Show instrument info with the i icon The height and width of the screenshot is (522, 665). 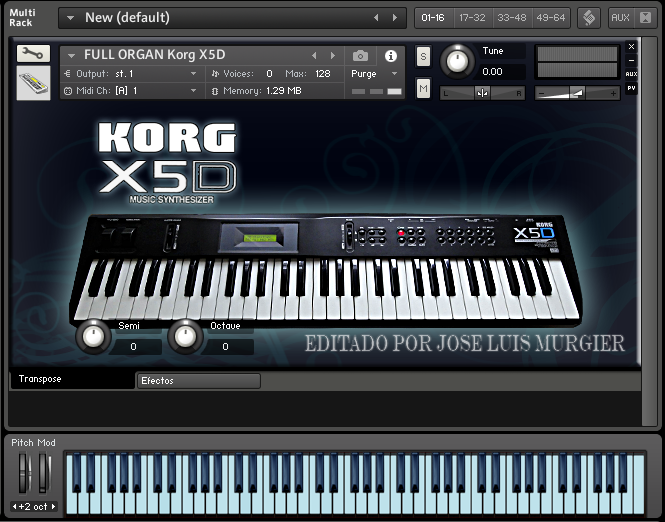[391, 56]
